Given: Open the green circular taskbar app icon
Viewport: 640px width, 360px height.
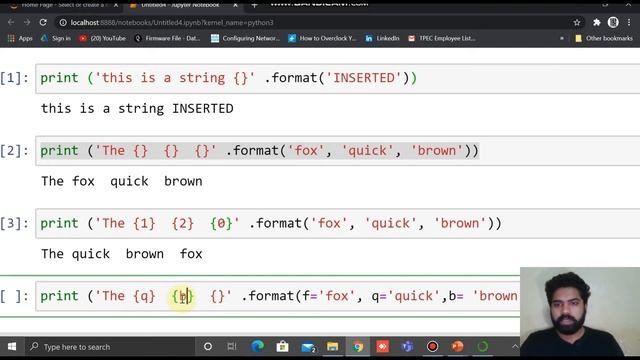Looking at the screenshot, I should click(x=483, y=347).
